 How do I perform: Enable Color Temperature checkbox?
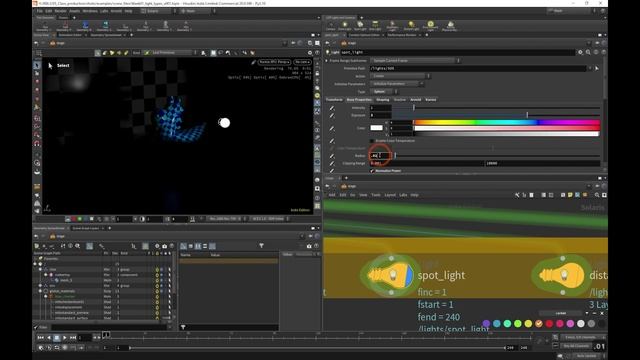point(372,141)
